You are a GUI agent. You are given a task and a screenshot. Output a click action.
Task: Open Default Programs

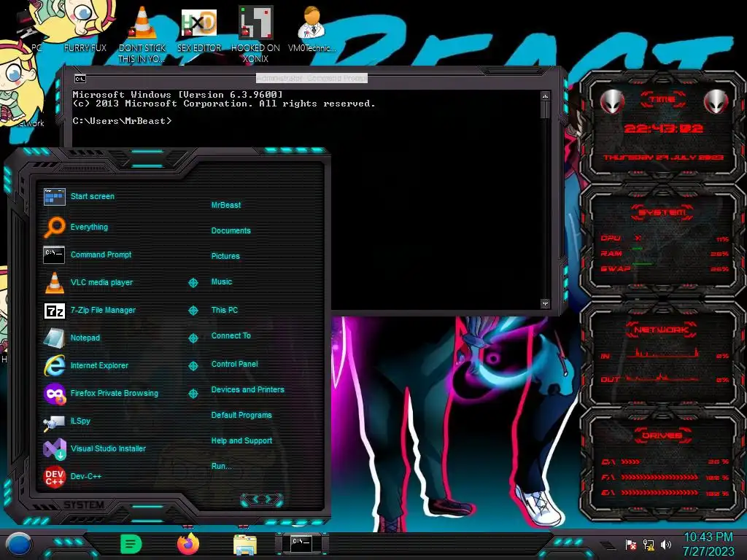[x=241, y=415]
